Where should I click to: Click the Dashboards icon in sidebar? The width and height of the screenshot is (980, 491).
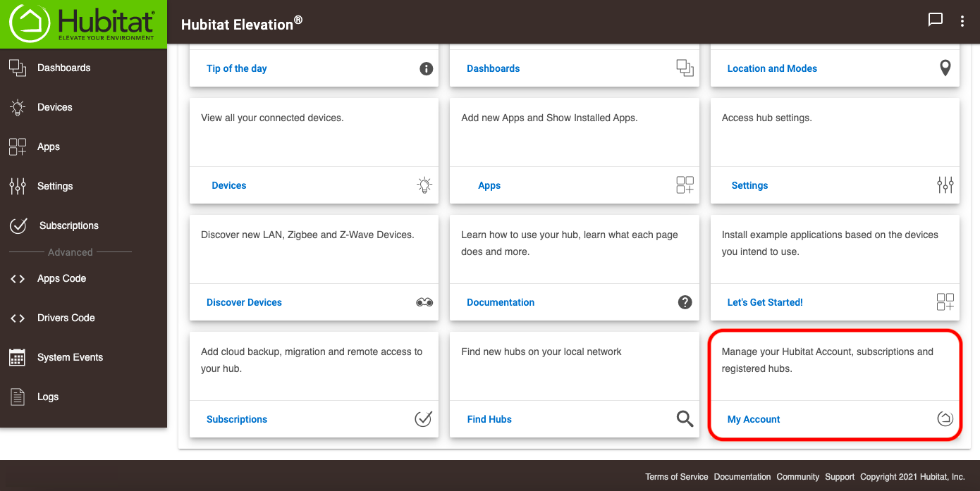tap(17, 68)
